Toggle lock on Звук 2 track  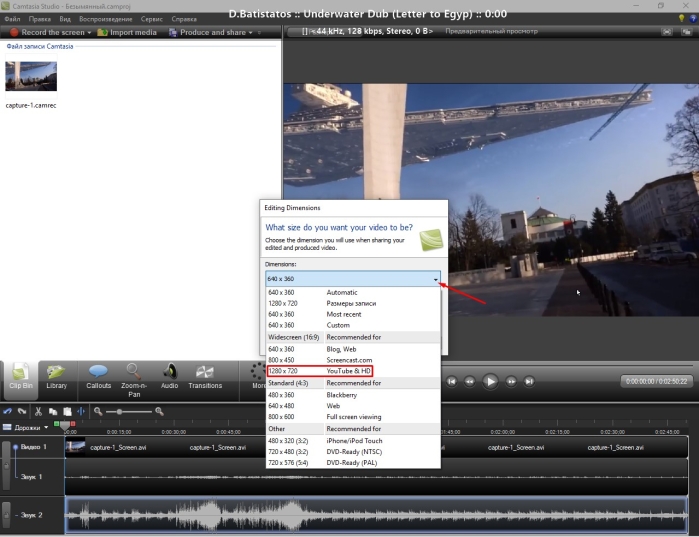coord(6,515)
